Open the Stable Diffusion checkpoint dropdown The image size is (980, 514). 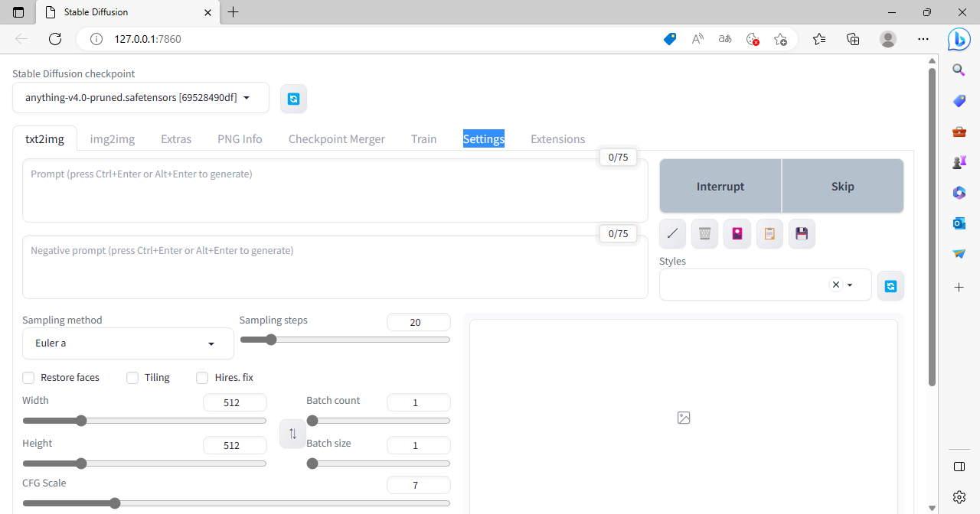(141, 98)
